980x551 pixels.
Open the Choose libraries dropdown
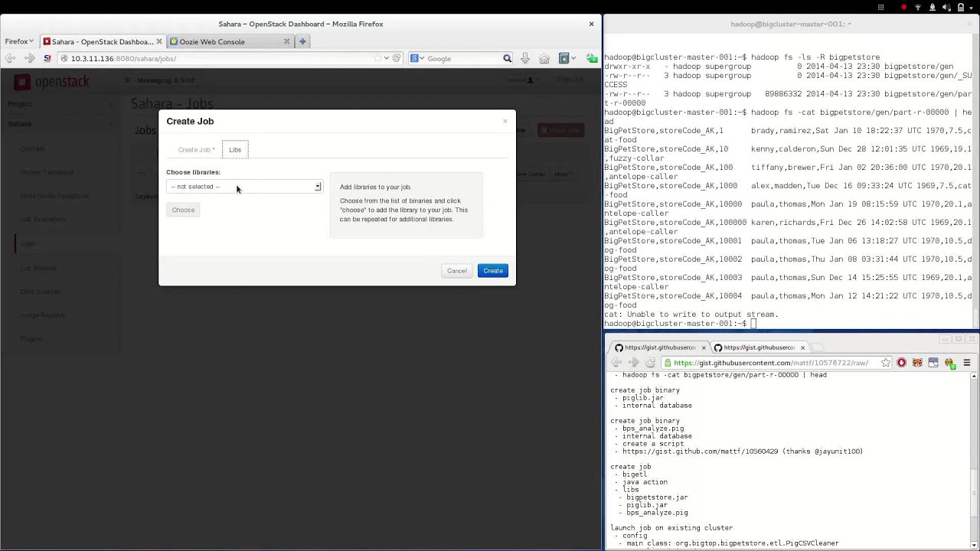(244, 187)
